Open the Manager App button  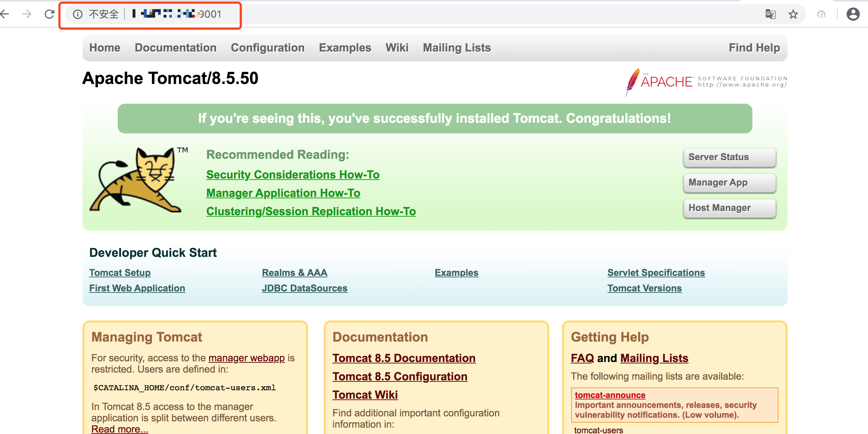click(729, 183)
